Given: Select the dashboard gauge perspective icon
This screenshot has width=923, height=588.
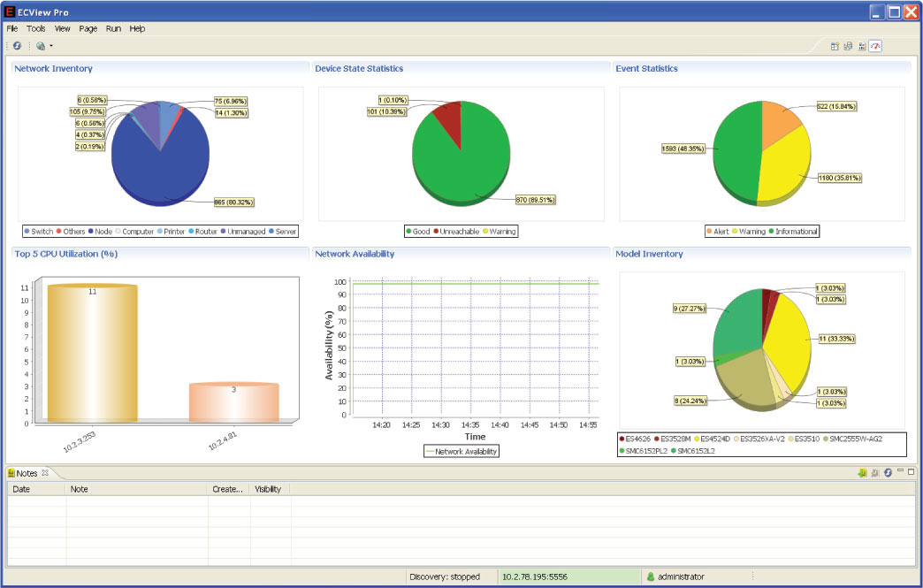Looking at the screenshot, I should coord(875,46).
